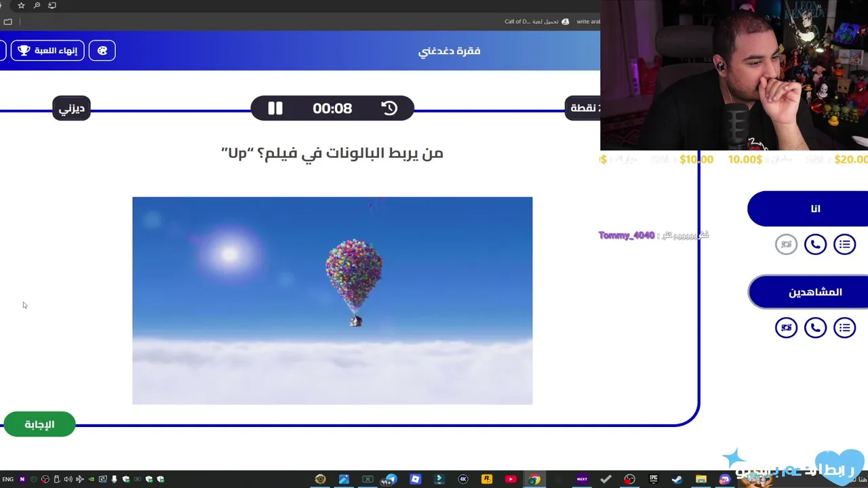Open the 4K downloader taskbar icon
Screen dimensions: 868x488
463,479
